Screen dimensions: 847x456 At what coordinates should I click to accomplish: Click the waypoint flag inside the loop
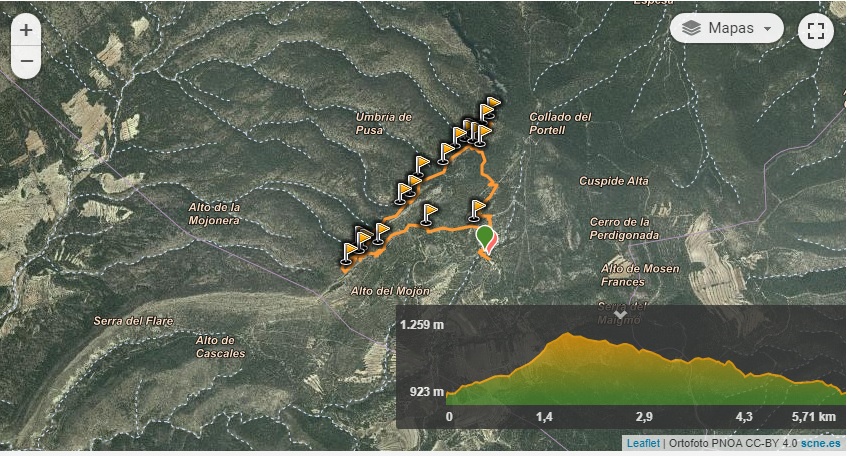(429, 214)
